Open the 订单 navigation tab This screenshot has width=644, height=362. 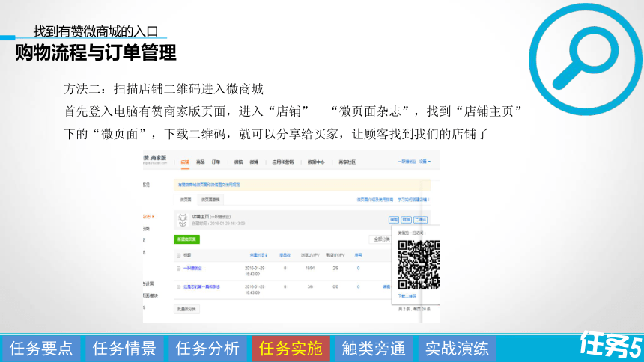click(216, 162)
